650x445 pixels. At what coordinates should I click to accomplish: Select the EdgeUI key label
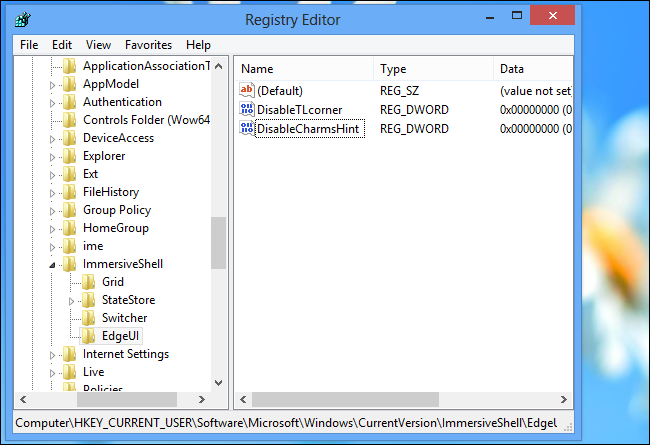coord(120,336)
